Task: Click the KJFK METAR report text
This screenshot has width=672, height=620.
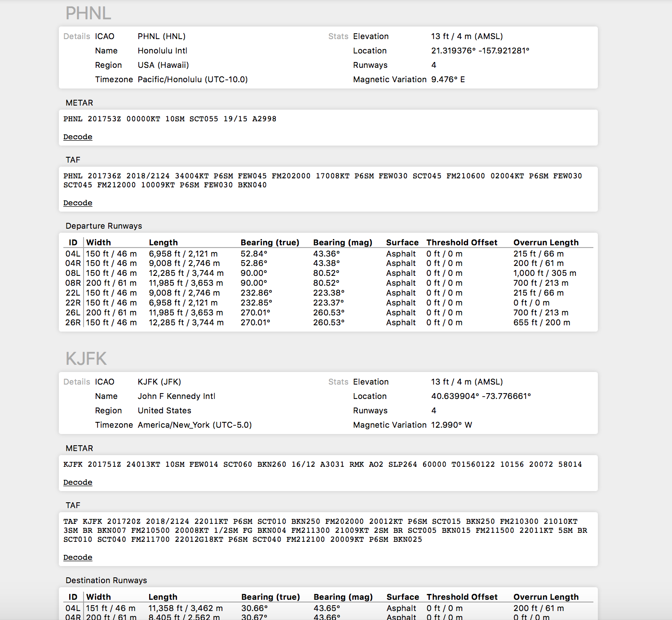Action: [x=323, y=465]
